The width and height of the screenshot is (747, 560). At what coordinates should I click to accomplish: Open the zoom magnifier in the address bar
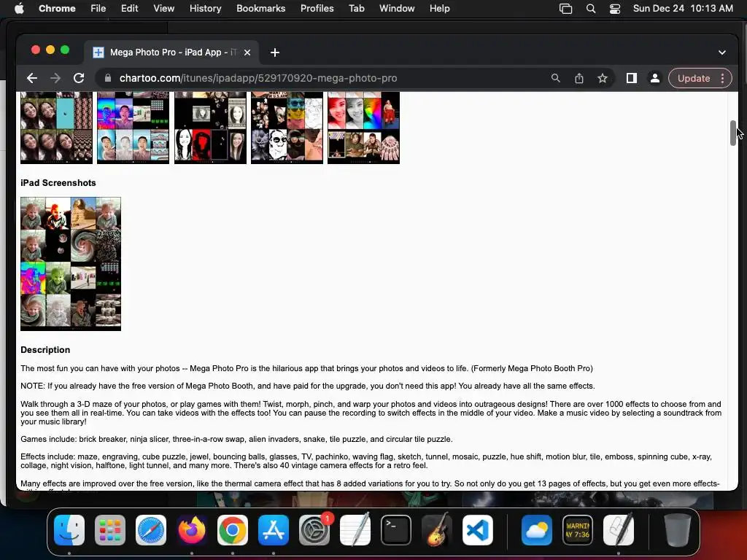[555, 78]
